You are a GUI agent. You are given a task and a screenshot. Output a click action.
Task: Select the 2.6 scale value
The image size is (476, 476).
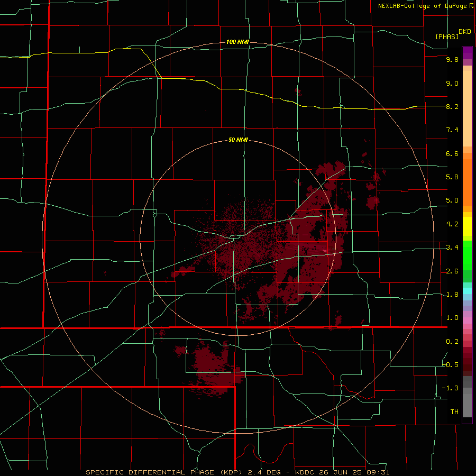coord(452,271)
